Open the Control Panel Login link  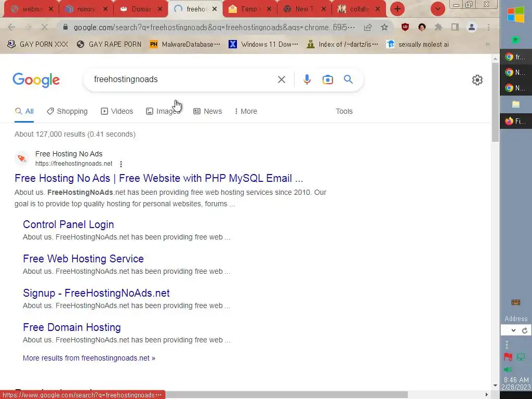(68, 224)
